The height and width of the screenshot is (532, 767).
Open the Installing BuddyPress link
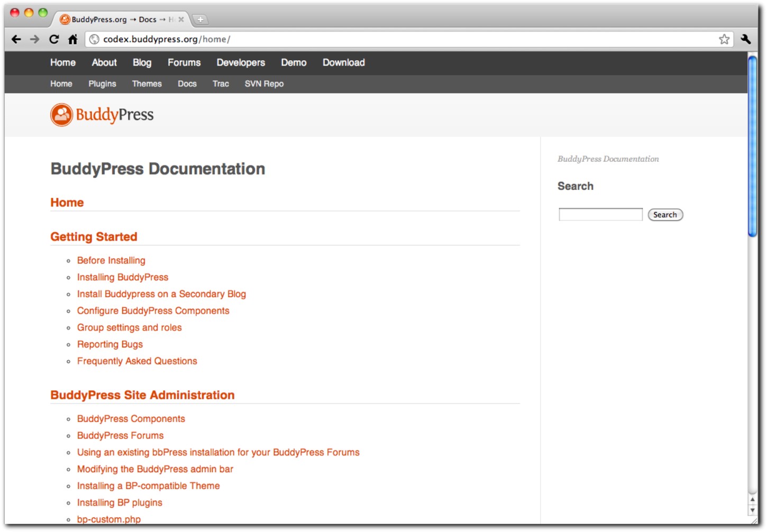[123, 277]
